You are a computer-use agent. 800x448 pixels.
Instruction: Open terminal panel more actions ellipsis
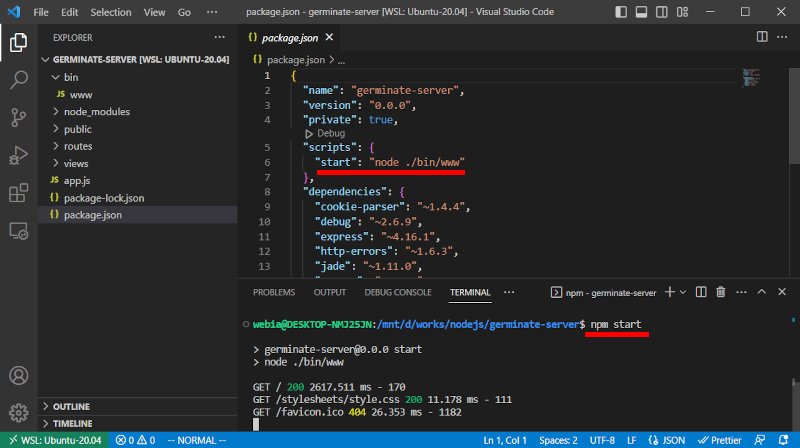point(741,292)
